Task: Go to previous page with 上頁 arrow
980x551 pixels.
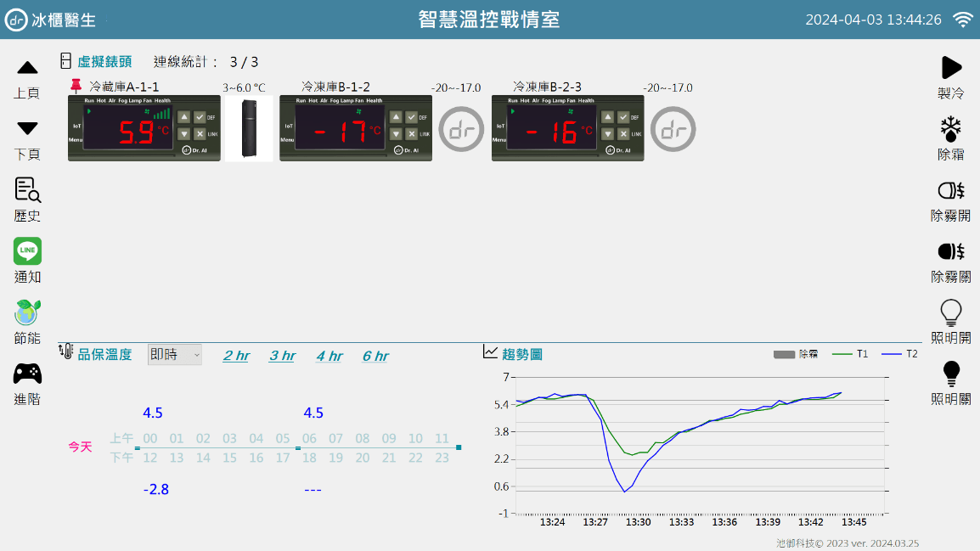Action: tap(27, 67)
